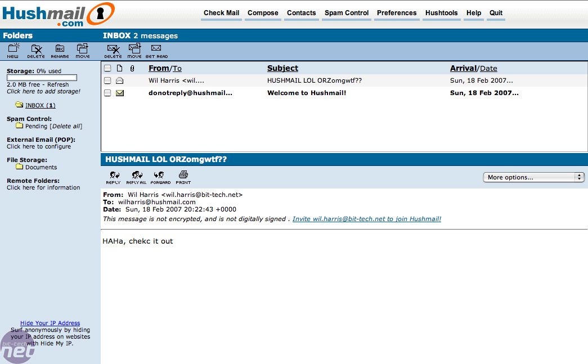Forward the open message
The image size is (588, 364).
[x=160, y=177]
